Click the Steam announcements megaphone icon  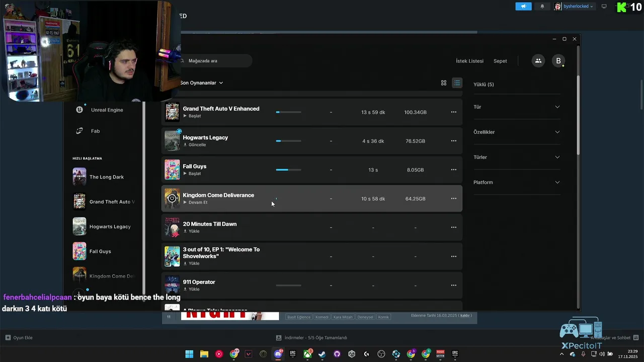coord(523,7)
